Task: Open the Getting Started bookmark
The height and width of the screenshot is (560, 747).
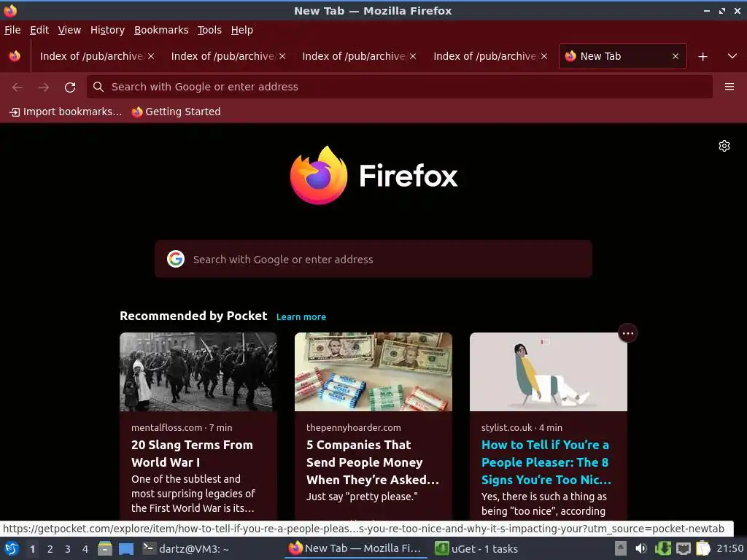Action: [x=177, y=112]
